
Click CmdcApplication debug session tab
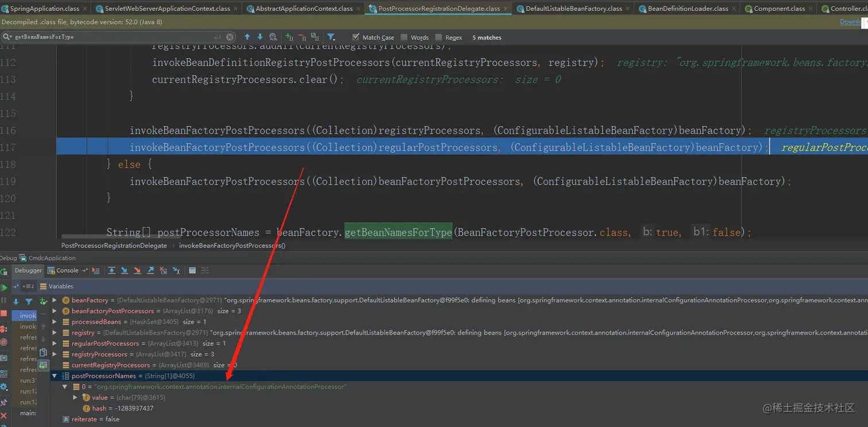[x=48, y=258]
